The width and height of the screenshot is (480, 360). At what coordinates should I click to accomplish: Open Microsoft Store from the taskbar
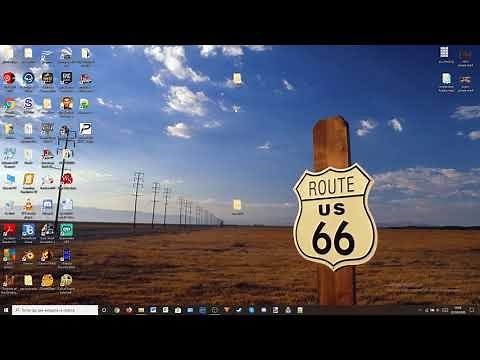178,310
